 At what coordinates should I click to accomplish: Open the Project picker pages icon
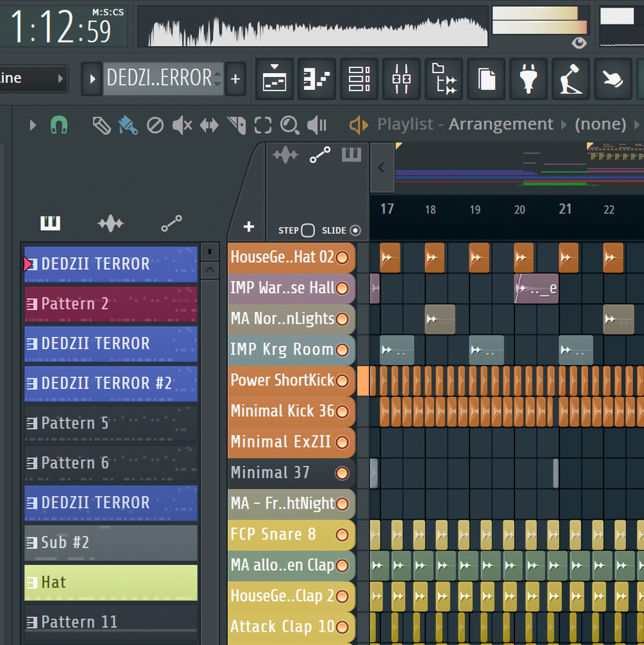486,79
